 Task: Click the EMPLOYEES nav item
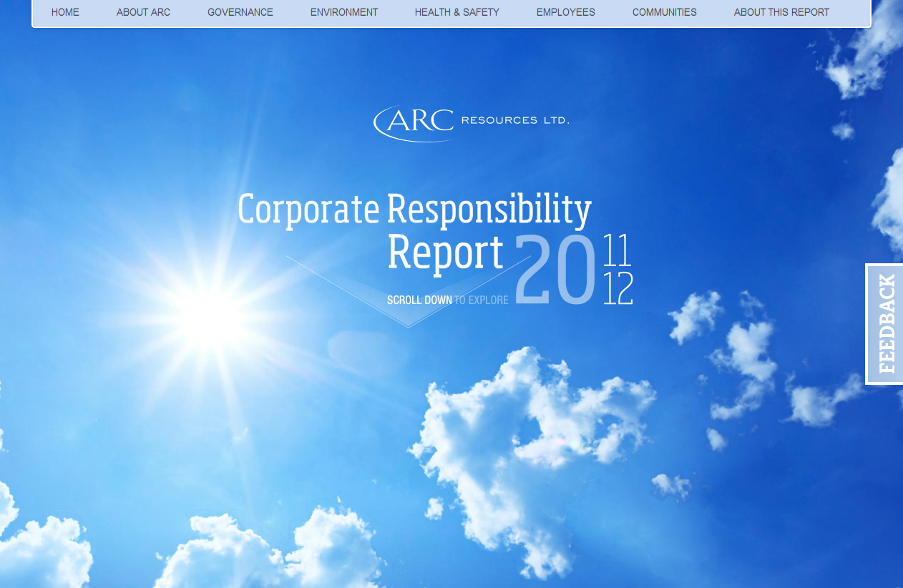point(566,12)
